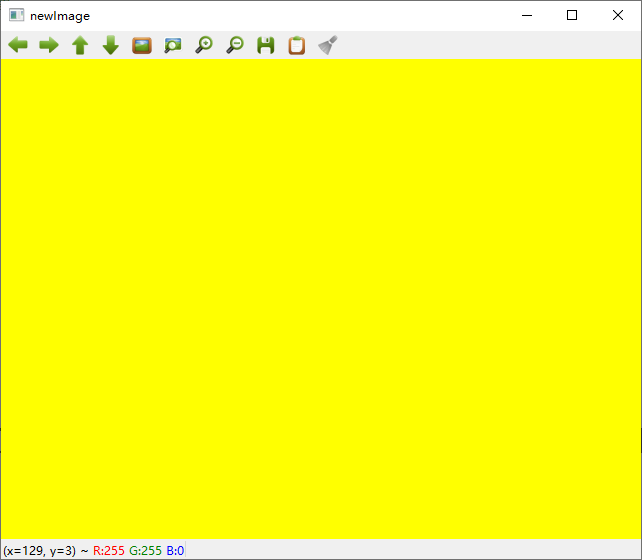Fit the image to the window

tap(173, 45)
